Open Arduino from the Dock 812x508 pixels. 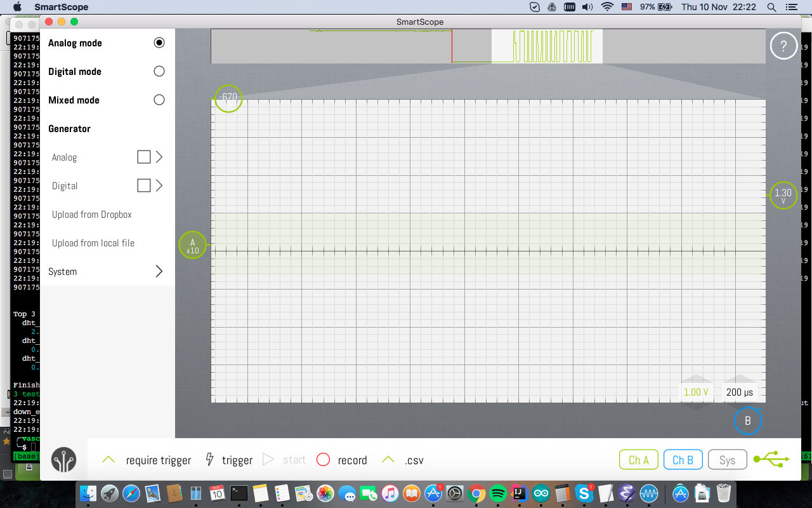[541, 493]
